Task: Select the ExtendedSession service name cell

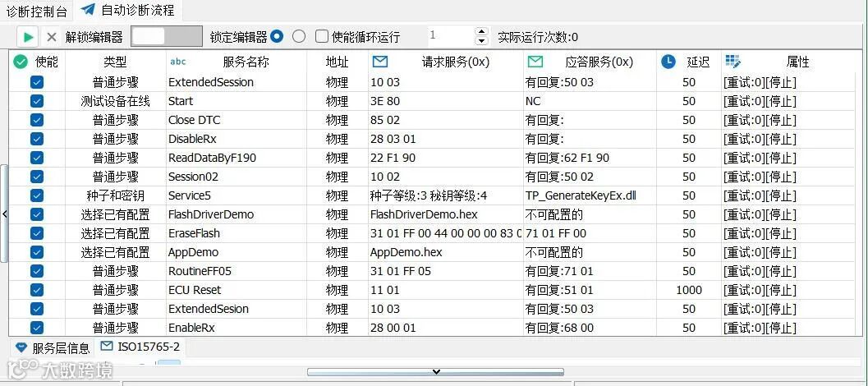Action: 237,82
